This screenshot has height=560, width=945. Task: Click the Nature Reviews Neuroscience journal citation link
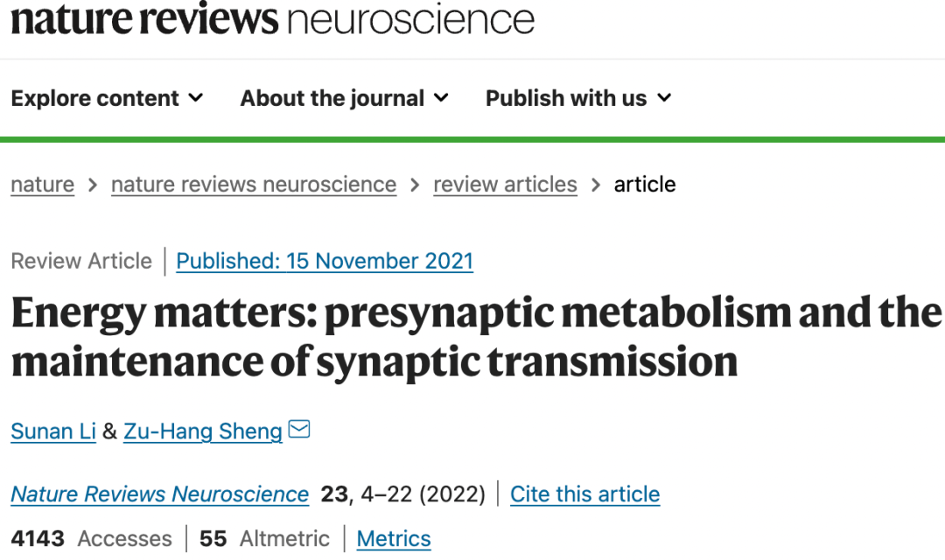pos(160,494)
